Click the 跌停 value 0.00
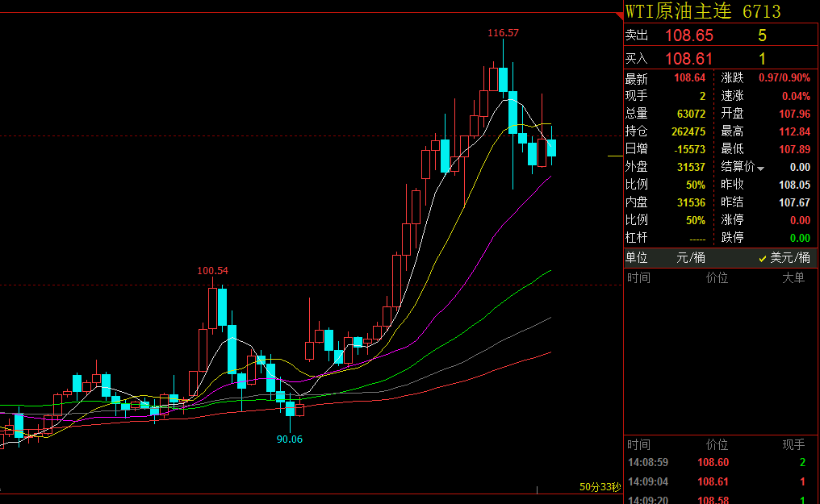The height and width of the screenshot is (504, 820). coord(800,238)
